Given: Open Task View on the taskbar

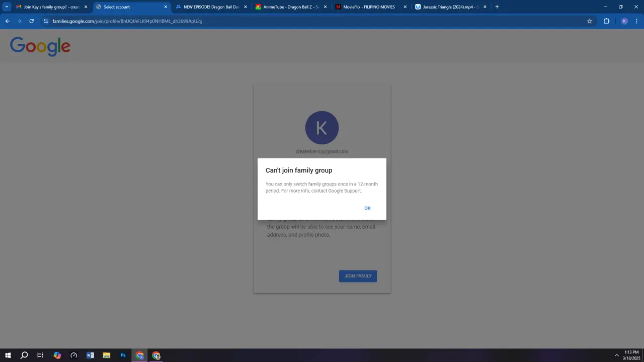Looking at the screenshot, I should [40, 355].
